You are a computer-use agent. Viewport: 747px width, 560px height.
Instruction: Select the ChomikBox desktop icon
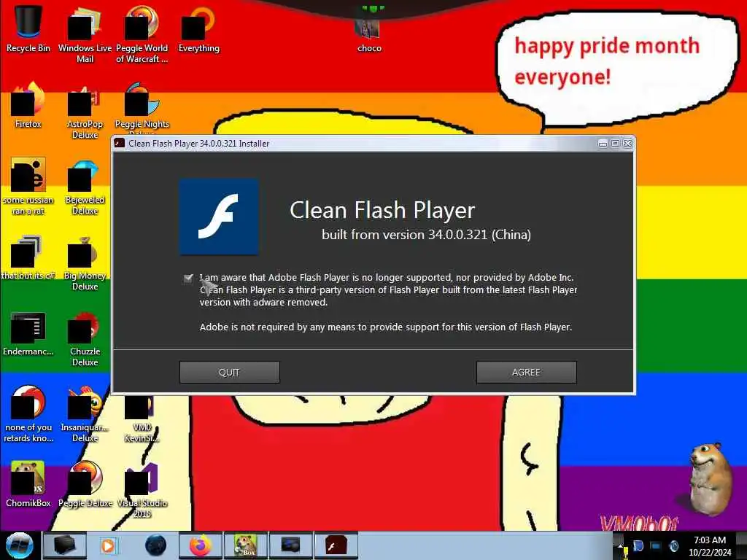tap(28, 484)
